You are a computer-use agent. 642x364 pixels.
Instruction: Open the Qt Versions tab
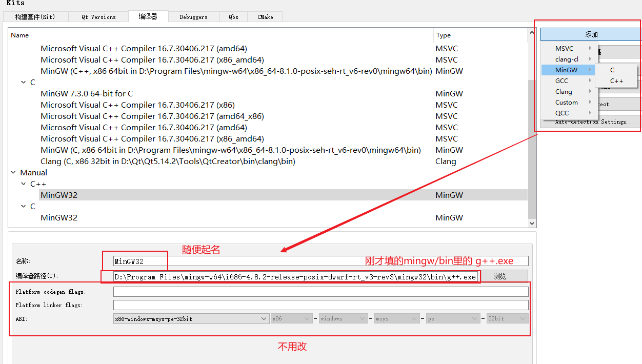click(x=97, y=16)
